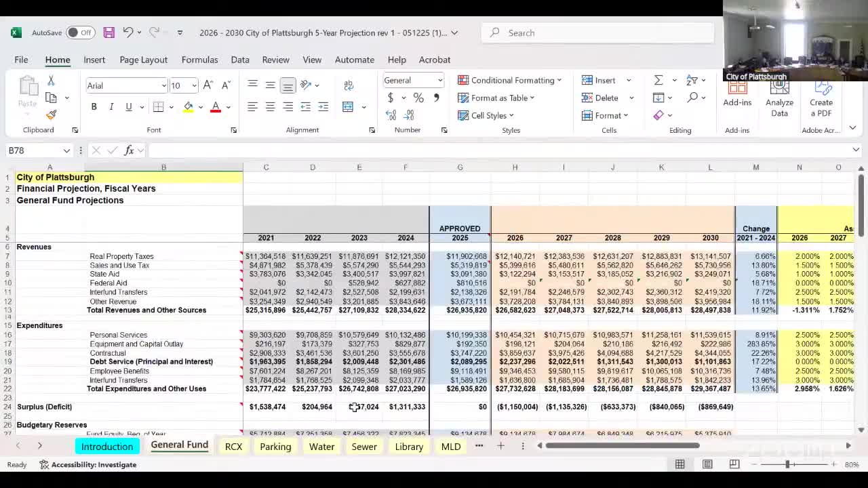Screen dimensions: 868x488
Task: Click the Copy icon
Action: [x=51, y=98]
